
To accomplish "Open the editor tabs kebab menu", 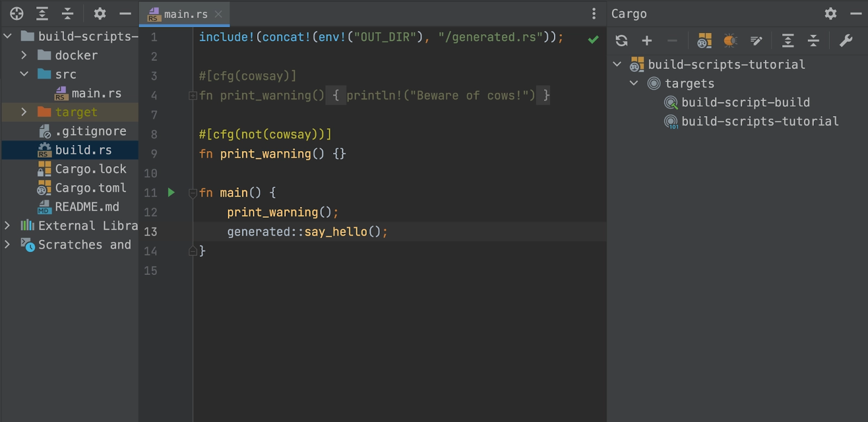I will point(594,14).
